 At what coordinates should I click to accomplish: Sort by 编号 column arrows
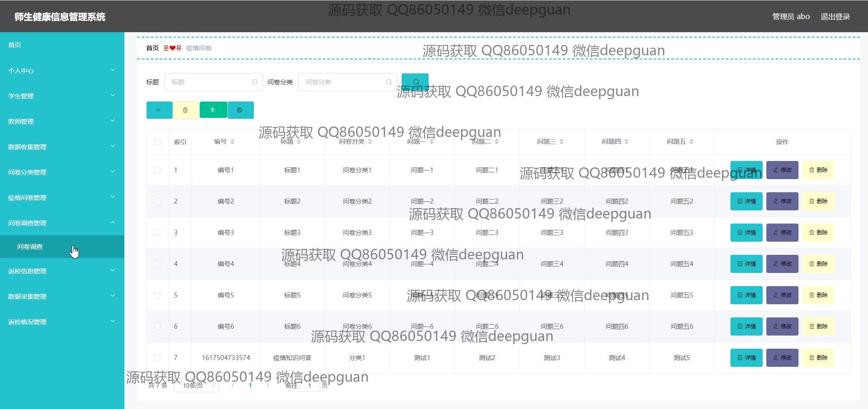tap(232, 141)
